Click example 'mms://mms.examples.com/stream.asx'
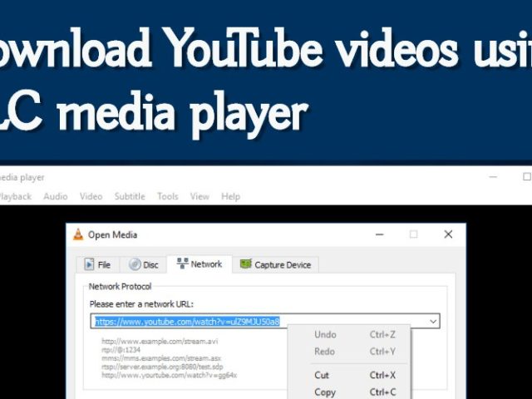 click(x=161, y=358)
